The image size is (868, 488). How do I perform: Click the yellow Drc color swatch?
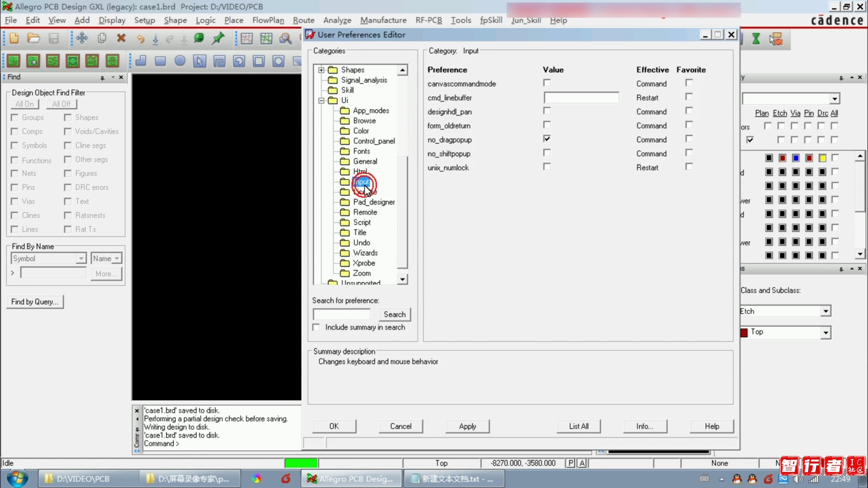tap(822, 158)
